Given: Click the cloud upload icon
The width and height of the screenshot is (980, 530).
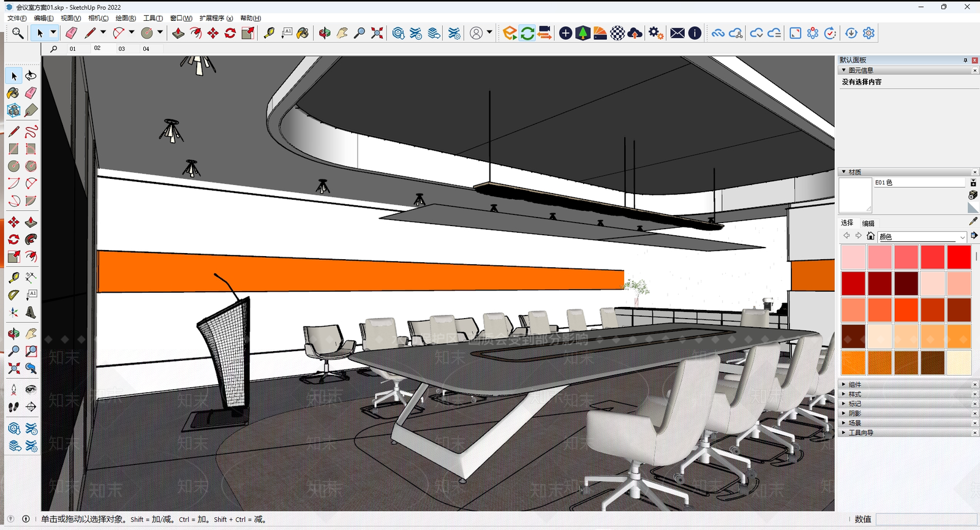Looking at the screenshot, I should click(635, 33).
